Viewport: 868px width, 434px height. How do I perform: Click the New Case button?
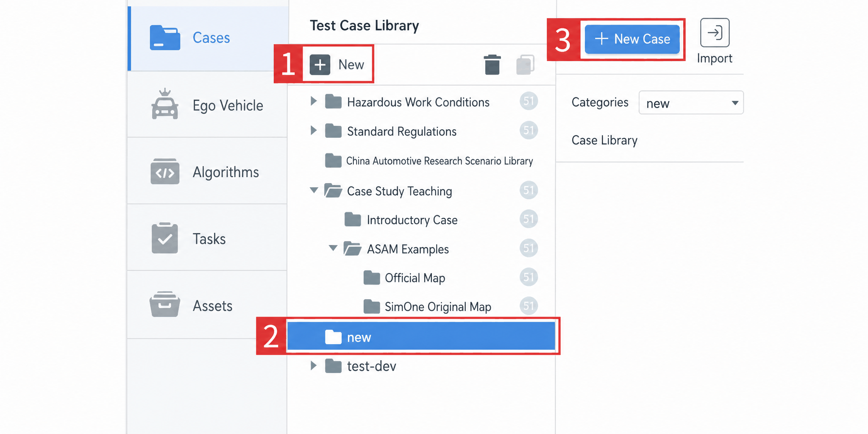point(632,39)
